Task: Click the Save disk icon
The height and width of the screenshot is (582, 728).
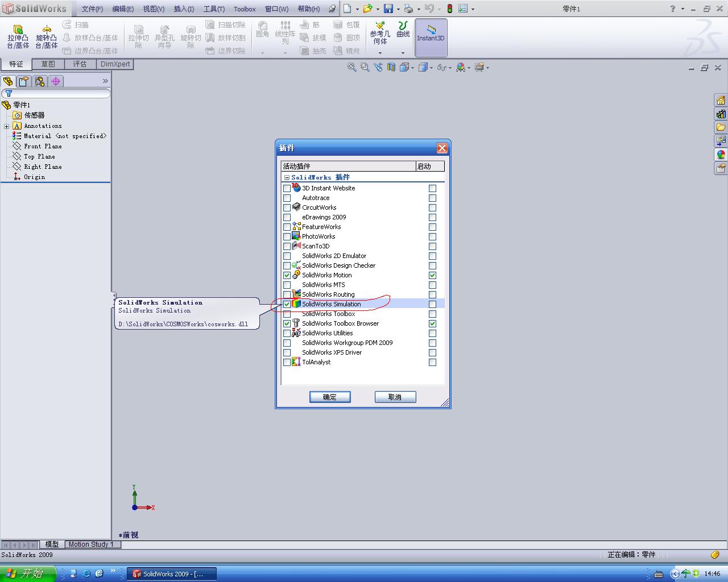Action: coord(388,9)
